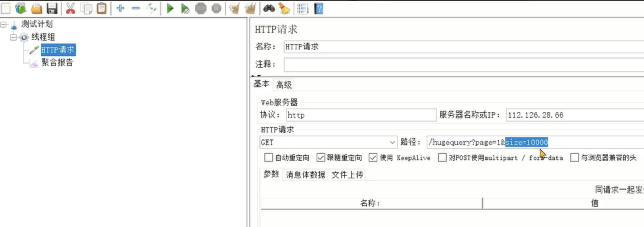Click the Start no pauses icon
The height and width of the screenshot is (227, 644).
(x=185, y=8)
